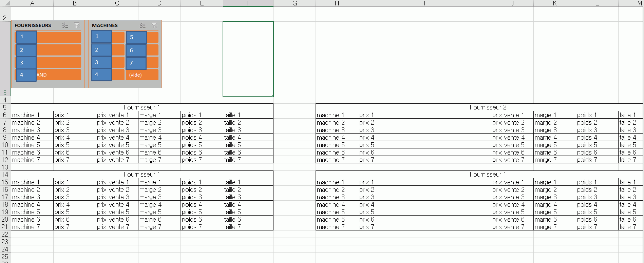Clear the filter on the FOURNISSEURS slicer

77,25
